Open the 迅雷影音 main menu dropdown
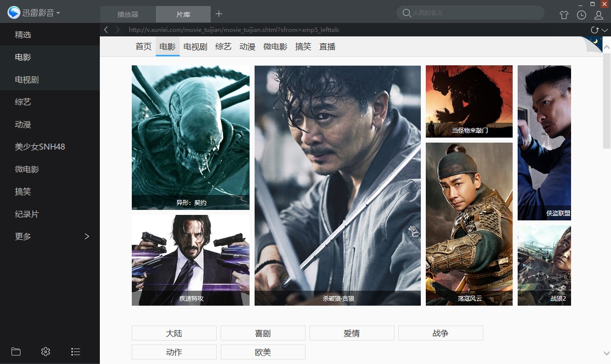 click(x=41, y=13)
